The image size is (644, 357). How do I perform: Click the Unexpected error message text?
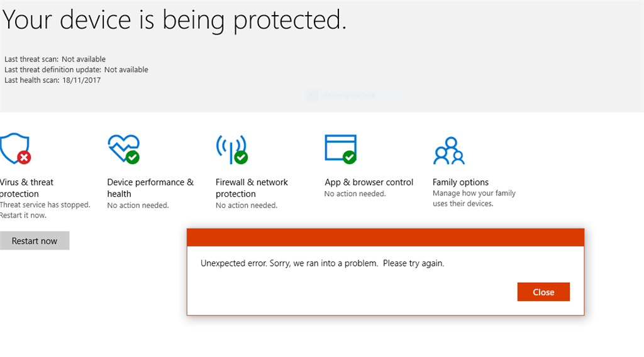(x=323, y=263)
